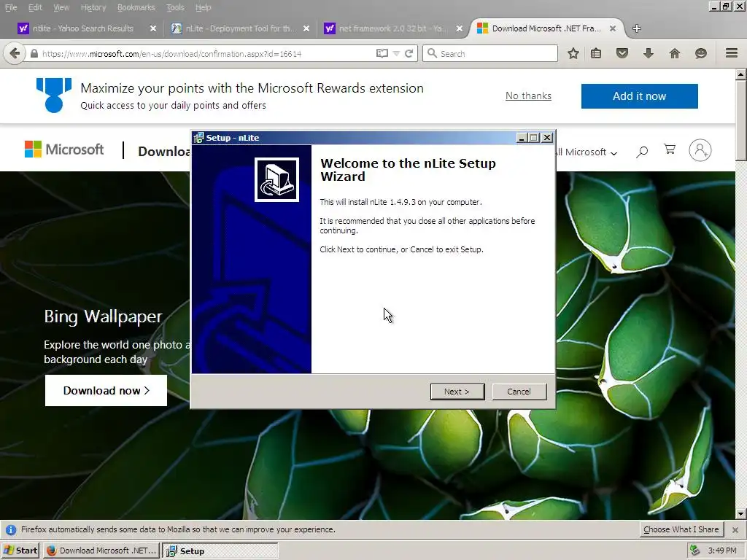Viewport: 747px width, 560px height.
Task: Click Next in nLite Setup wizard
Action: [x=457, y=392]
